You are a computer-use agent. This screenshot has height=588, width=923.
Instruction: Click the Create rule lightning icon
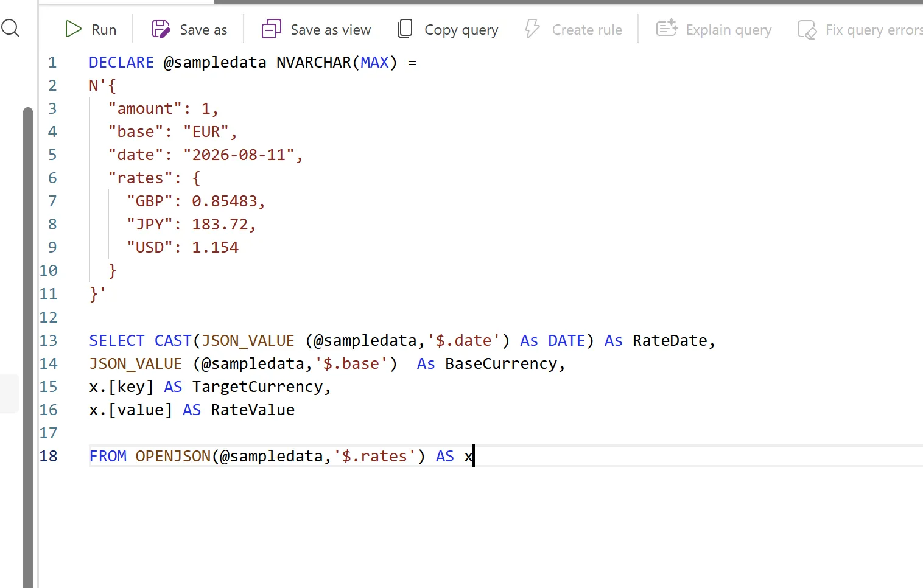pyautogui.click(x=533, y=29)
